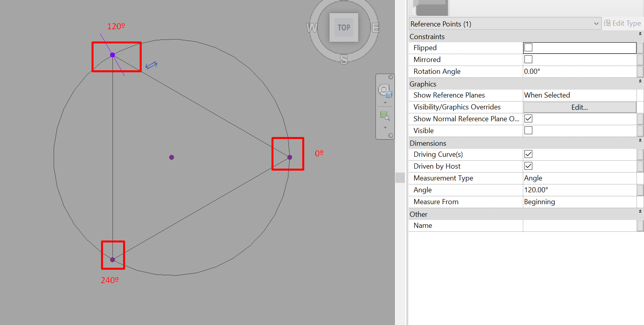Viewport: 644px width, 325px height.
Task: Click associate parameter button for Rotation Angle
Action: tap(640, 71)
